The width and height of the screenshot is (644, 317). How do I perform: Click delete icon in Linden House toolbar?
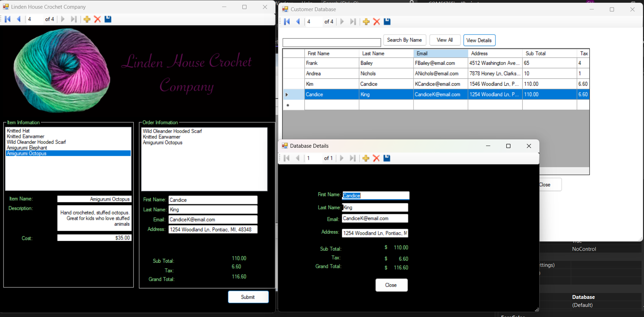(x=97, y=19)
